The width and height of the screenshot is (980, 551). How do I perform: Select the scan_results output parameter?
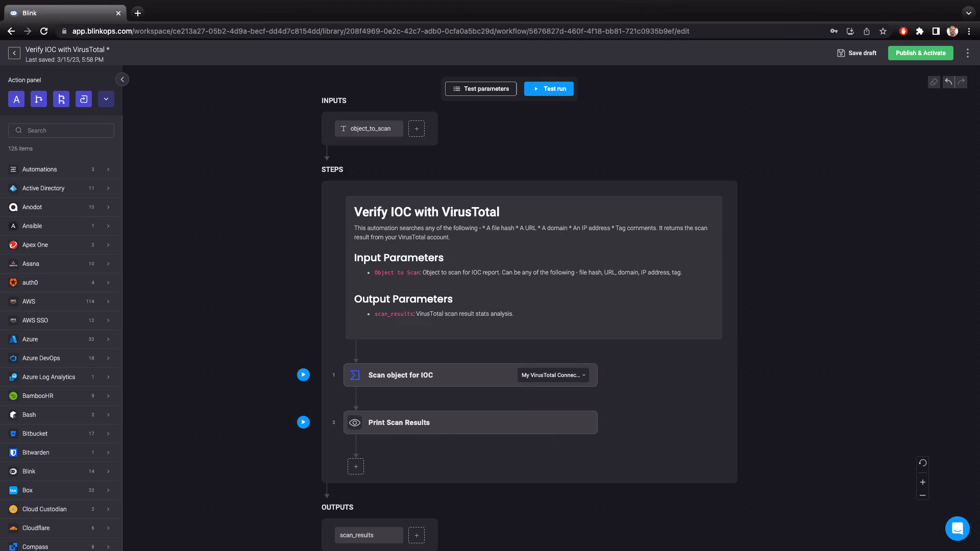369,535
